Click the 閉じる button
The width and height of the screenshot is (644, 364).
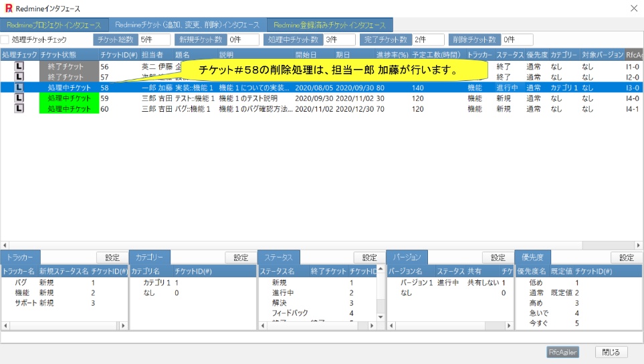click(611, 352)
